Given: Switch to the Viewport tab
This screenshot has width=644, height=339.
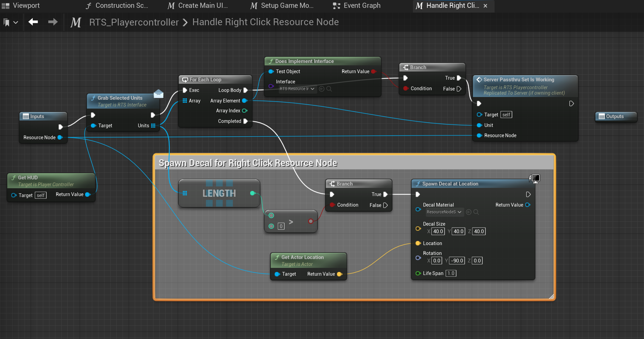Looking at the screenshot, I should pos(21,5).
